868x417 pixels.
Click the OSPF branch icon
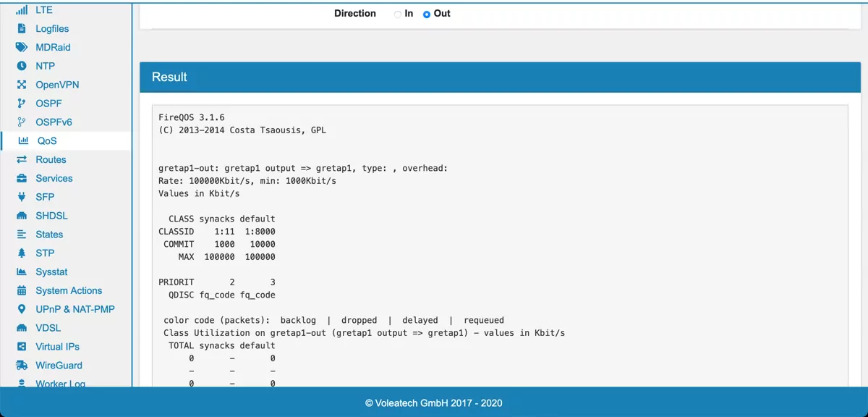[22, 104]
